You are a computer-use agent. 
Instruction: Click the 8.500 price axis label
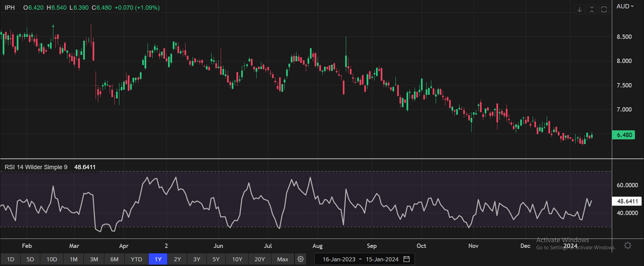click(x=624, y=37)
